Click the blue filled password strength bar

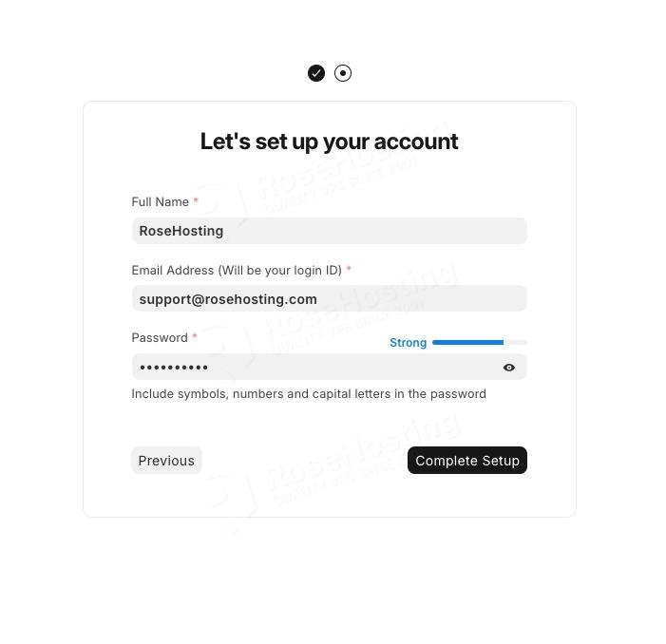pyautogui.click(x=467, y=342)
